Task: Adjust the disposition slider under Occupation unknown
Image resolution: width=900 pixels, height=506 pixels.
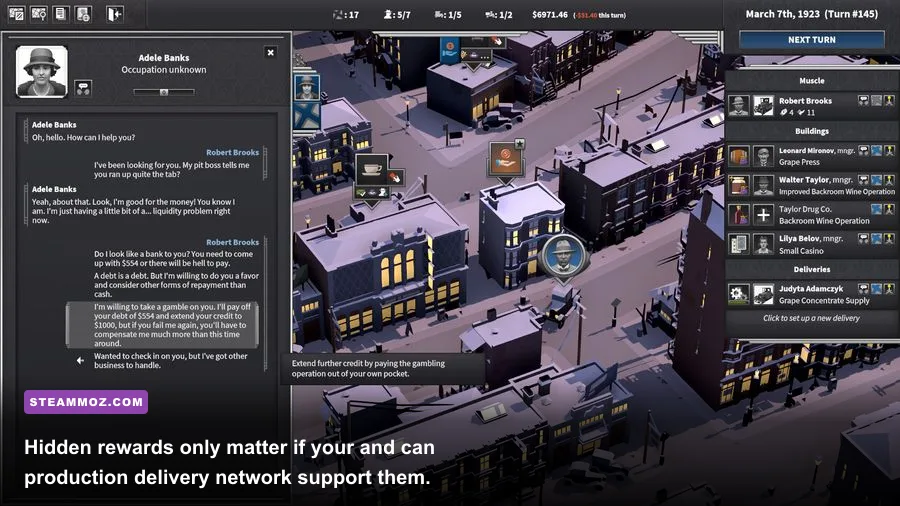Action: pos(164,92)
